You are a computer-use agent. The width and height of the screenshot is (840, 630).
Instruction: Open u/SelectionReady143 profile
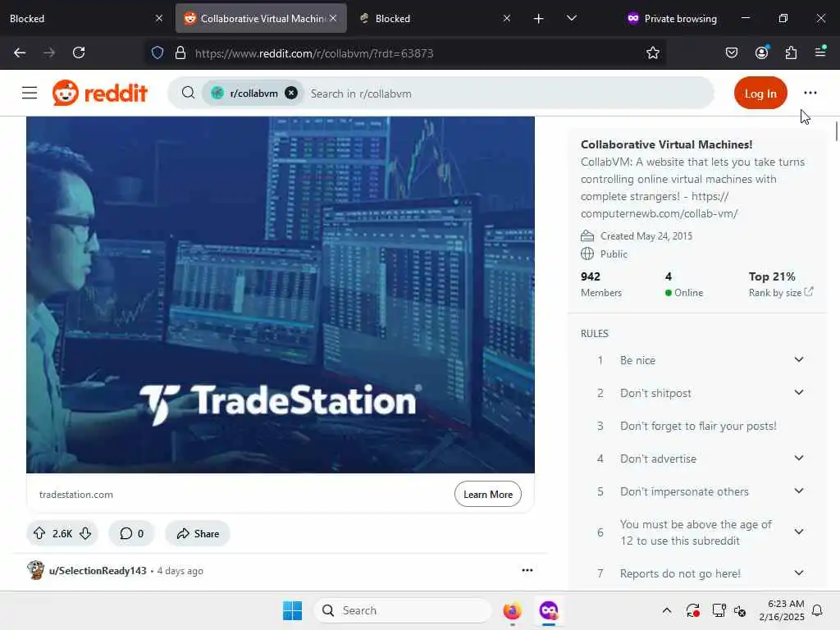[x=98, y=571]
